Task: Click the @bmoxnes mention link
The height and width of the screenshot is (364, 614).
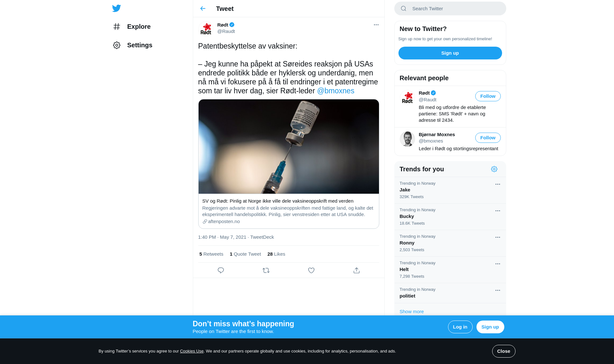Action: (x=335, y=91)
